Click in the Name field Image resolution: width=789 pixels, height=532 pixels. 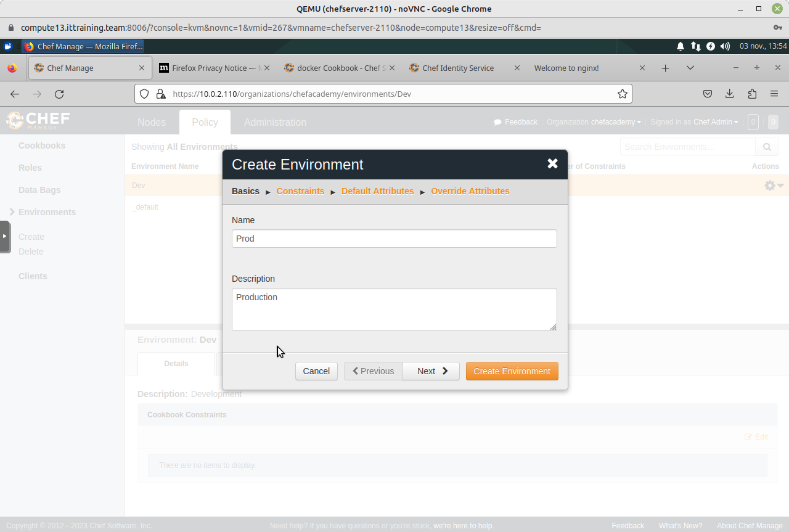[x=394, y=239]
